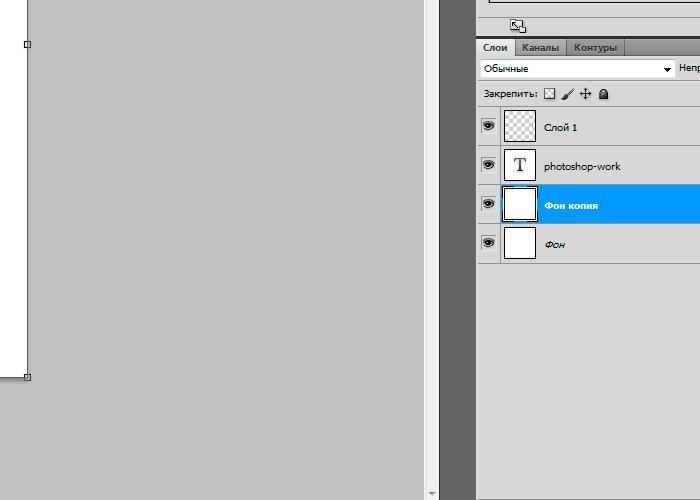Switch to the Контуры tab
Image resolution: width=700 pixels, height=500 pixels.
595,47
